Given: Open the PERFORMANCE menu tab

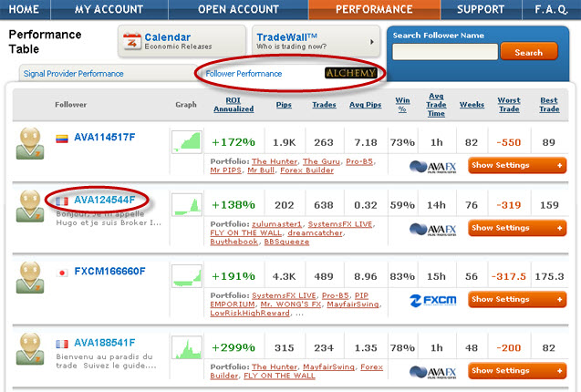Looking at the screenshot, I should tap(373, 10).
